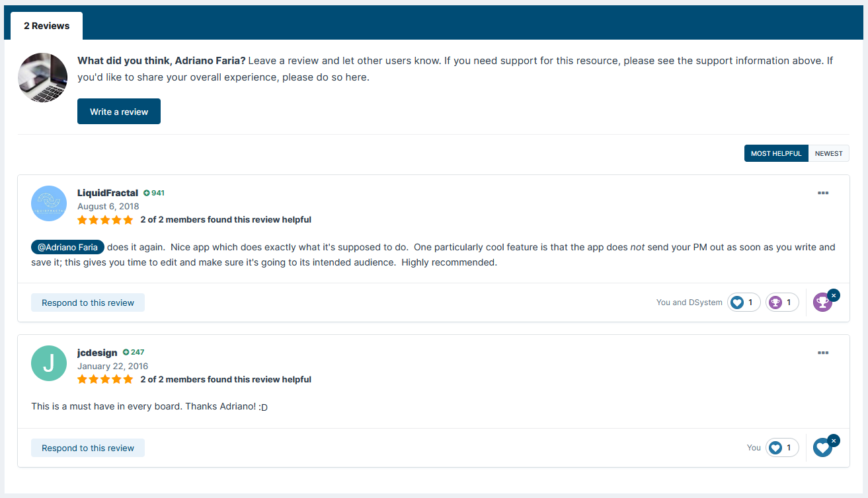Click the purple trophy reaction button

click(x=822, y=302)
